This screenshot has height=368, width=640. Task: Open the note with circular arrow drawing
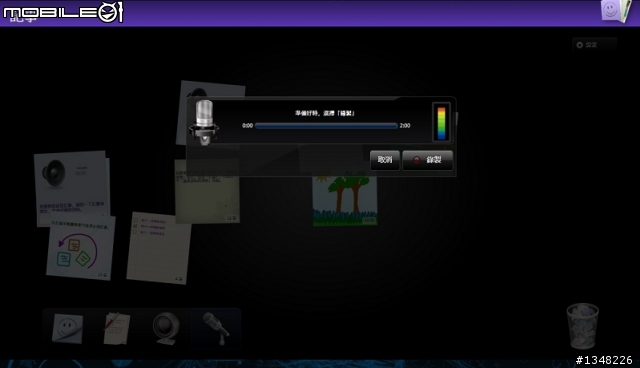pos(81,249)
